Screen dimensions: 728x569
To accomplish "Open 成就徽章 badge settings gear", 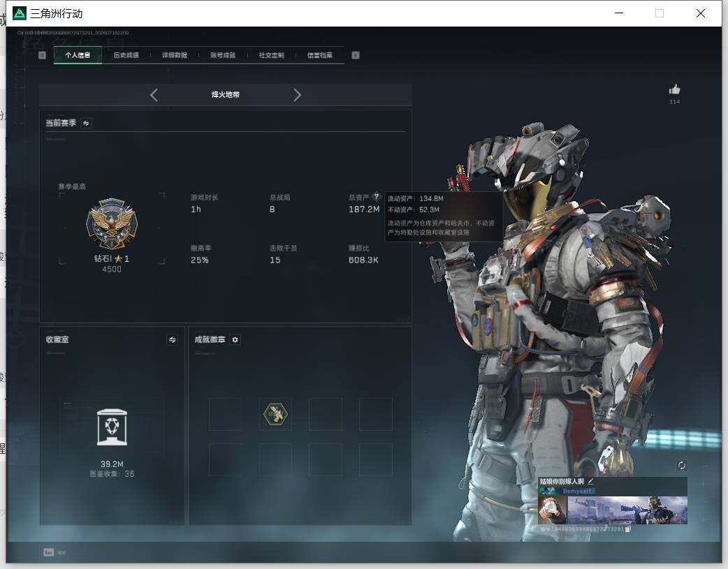I will [x=235, y=340].
